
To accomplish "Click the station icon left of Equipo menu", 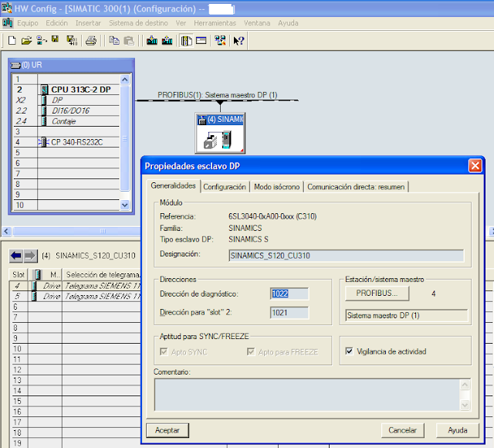I will (7, 23).
